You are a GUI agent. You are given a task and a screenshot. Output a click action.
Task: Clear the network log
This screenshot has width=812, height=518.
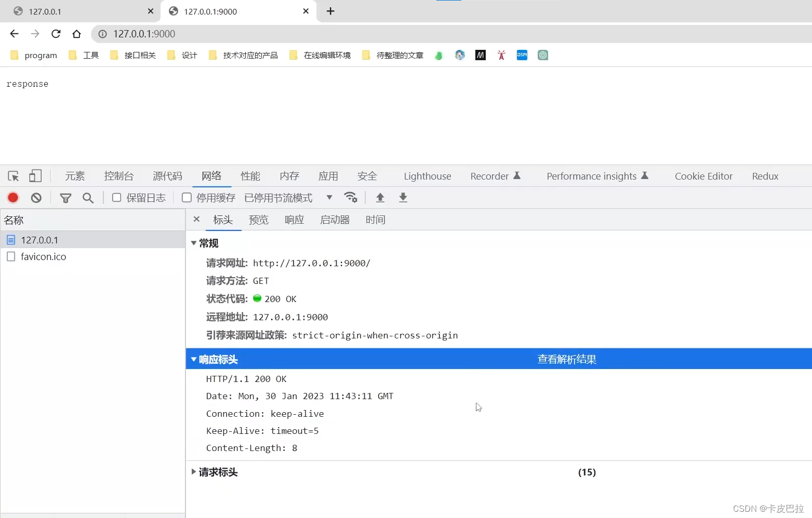tap(36, 197)
